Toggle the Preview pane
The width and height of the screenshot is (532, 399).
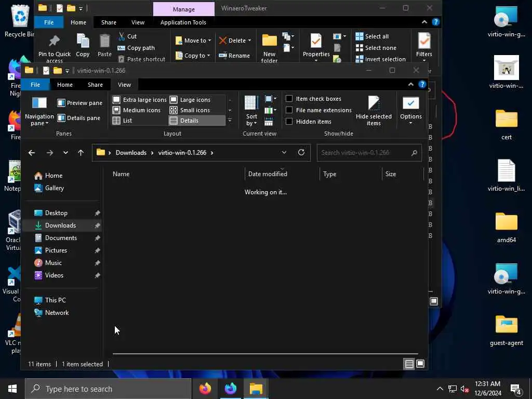click(x=80, y=103)
